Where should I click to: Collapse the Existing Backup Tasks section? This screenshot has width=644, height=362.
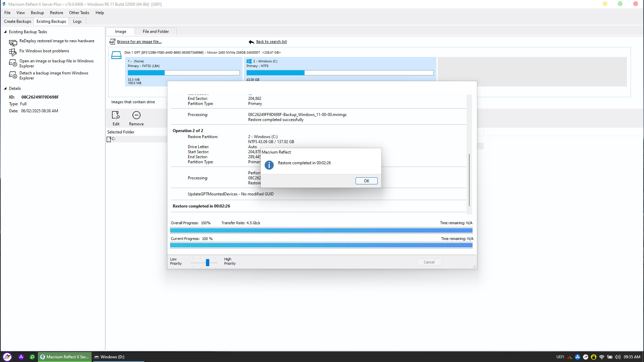(5, 32)
